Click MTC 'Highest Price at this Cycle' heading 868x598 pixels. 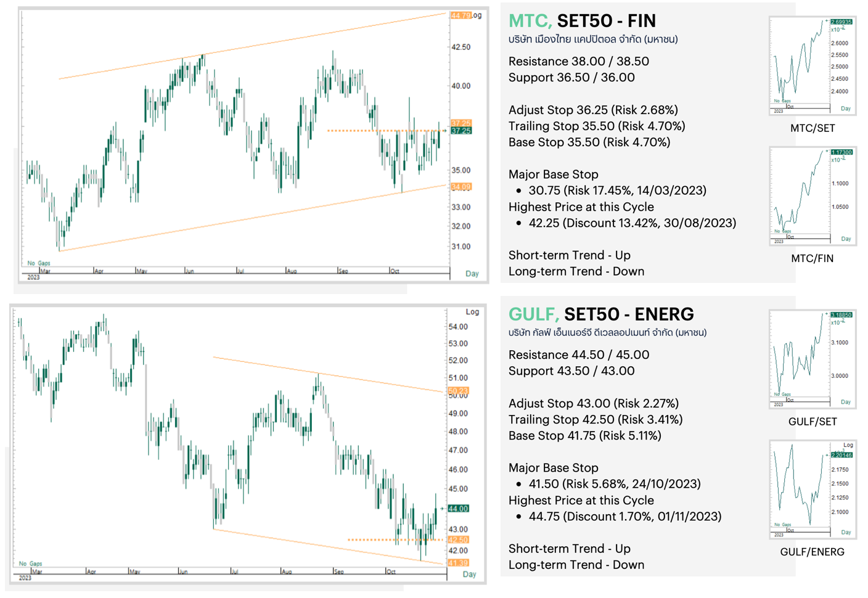[x=581, y=207]
